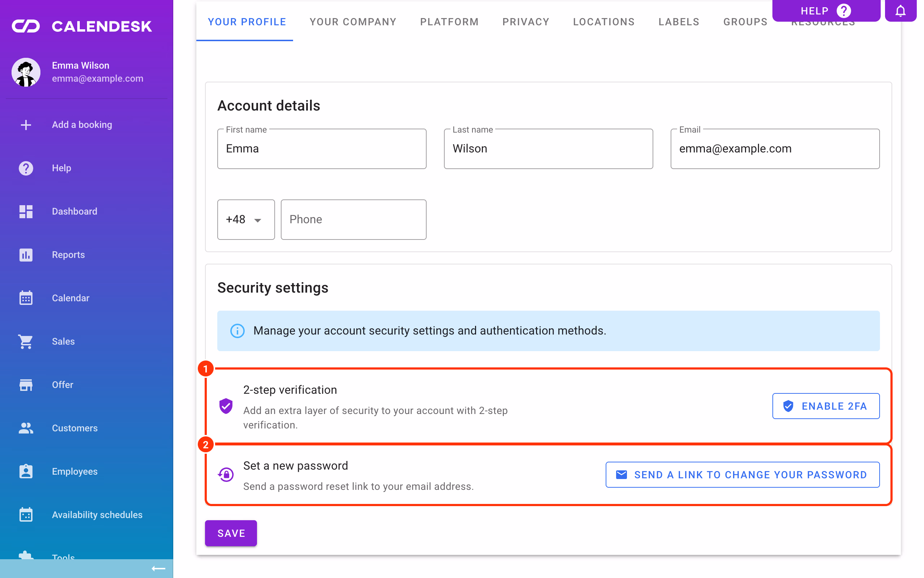Click the purple shield icon beside 2-step verification

[x=226, y=406]
